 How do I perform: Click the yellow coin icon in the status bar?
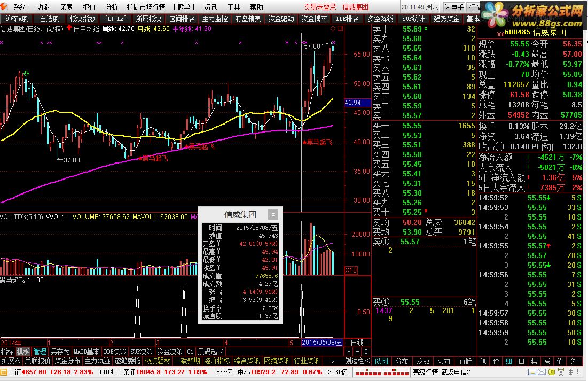(x=552, y=372)
